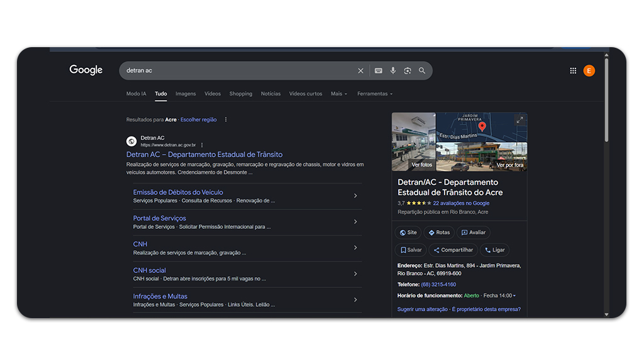Expand the Mais dropdown menu
644x337 pixels.
[338, 94]
